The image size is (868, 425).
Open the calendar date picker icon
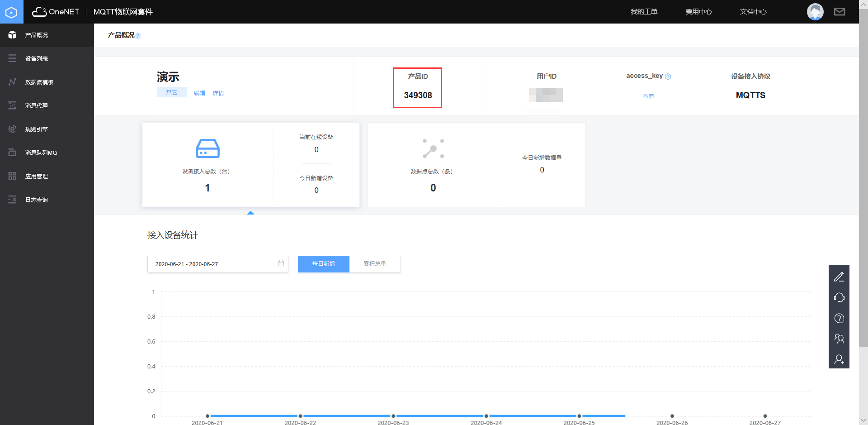[281, 263]
